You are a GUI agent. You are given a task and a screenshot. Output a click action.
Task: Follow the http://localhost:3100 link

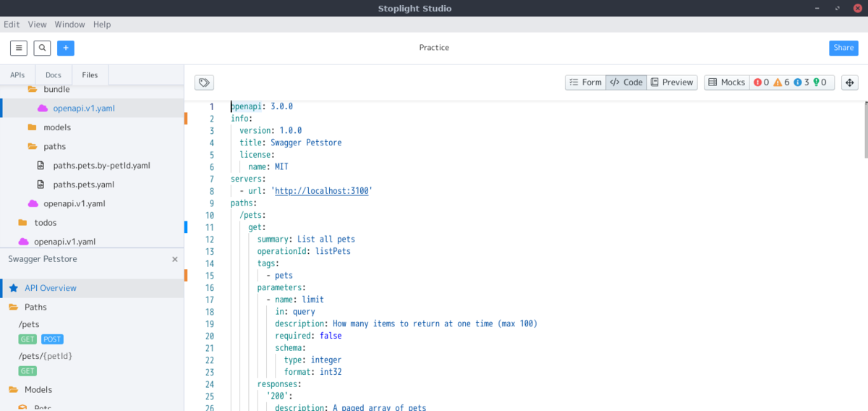pos(322,191)
